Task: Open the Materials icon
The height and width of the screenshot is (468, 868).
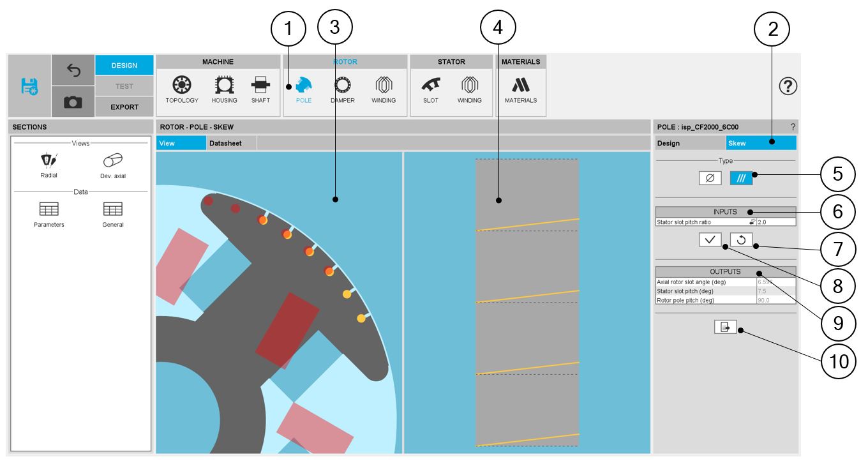Action: point(521,89)
